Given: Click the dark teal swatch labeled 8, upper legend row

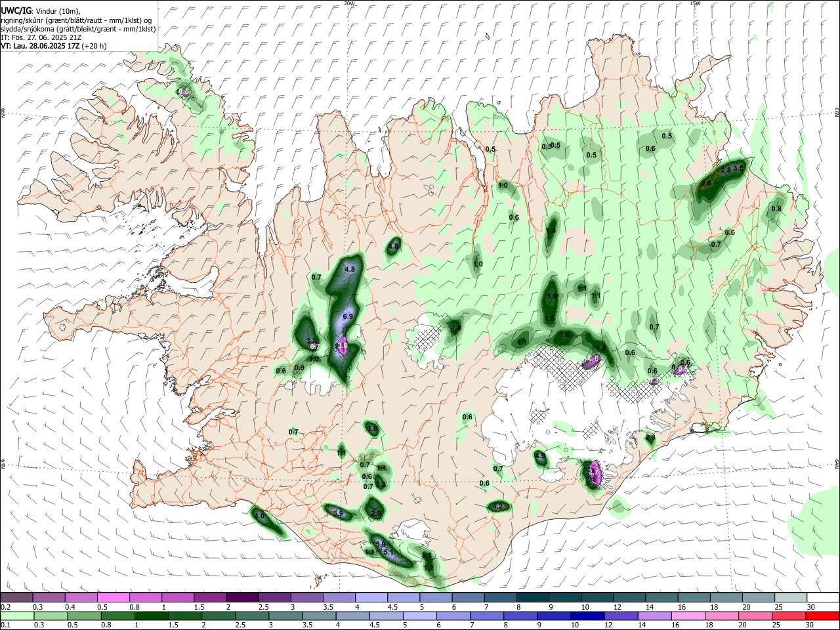Looking at the screenshot, I should pyautogui.click(x=532, y=598).
